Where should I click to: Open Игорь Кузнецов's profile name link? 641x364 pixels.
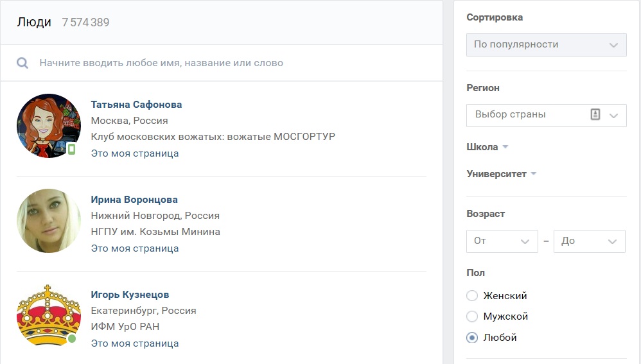130,295
